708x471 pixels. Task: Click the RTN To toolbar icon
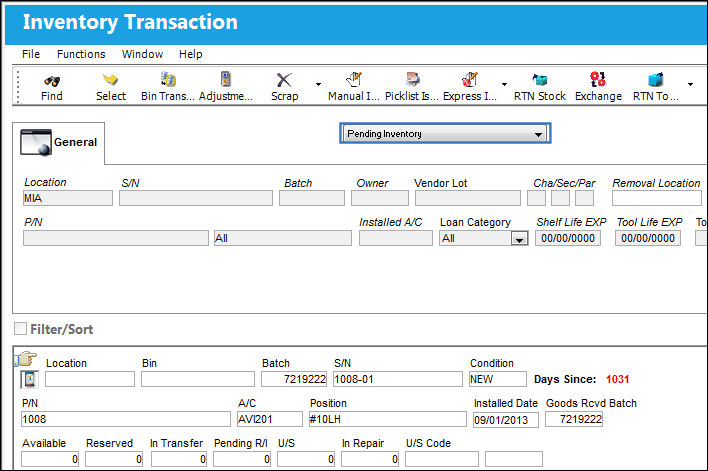tap(655, 79)
